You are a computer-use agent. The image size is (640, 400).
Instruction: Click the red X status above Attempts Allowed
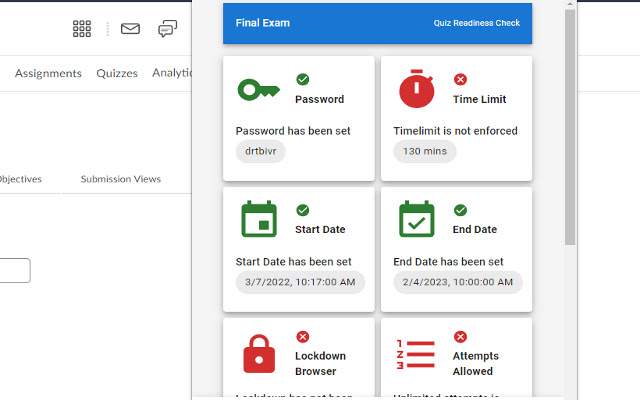[460, 337]
